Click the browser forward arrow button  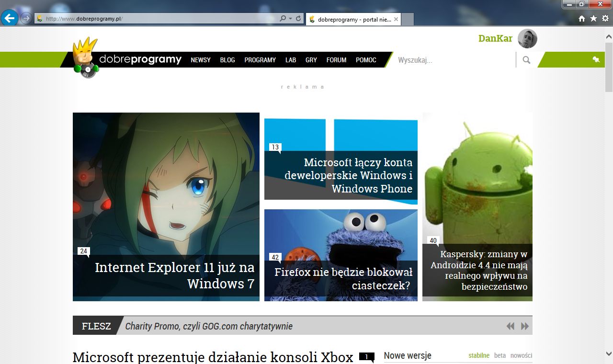pos(25,19)
